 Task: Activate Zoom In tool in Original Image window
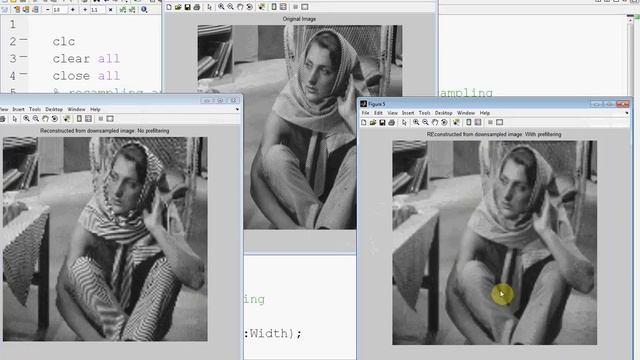(x=221, y=7)
